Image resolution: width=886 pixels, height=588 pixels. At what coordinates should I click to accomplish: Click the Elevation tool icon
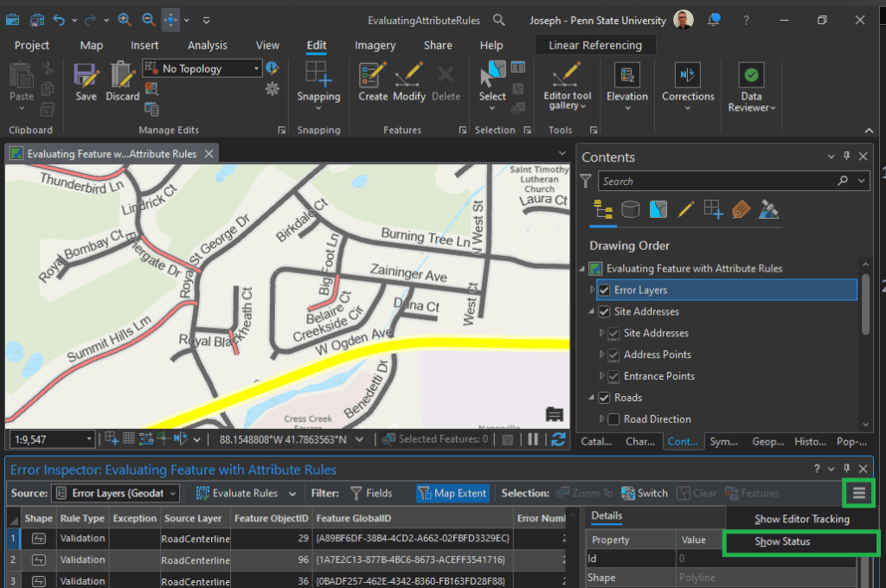(626, 75)
